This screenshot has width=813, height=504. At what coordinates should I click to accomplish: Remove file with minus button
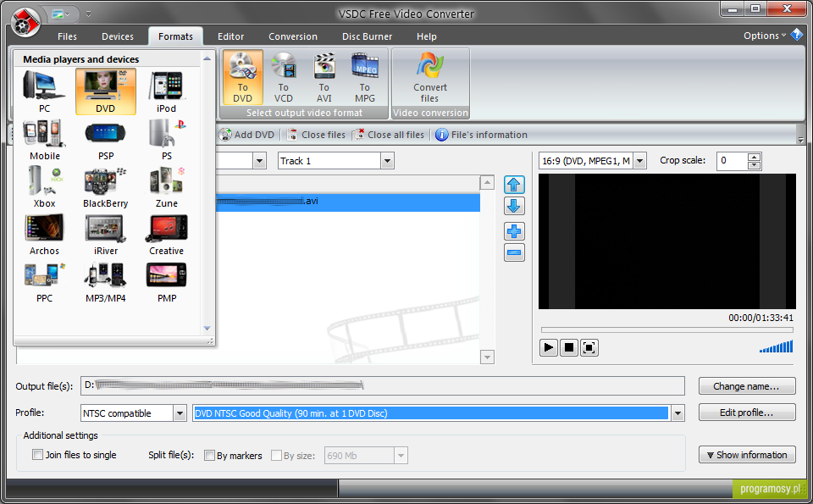(x=514, y=252)
